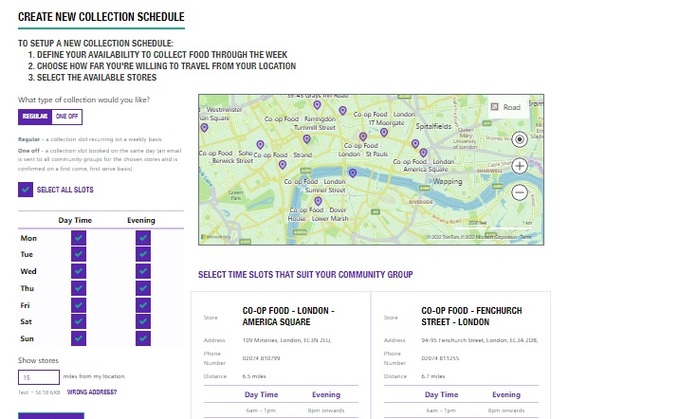Zoom out on the map
The image size is (679, 419).
point(519,192)
